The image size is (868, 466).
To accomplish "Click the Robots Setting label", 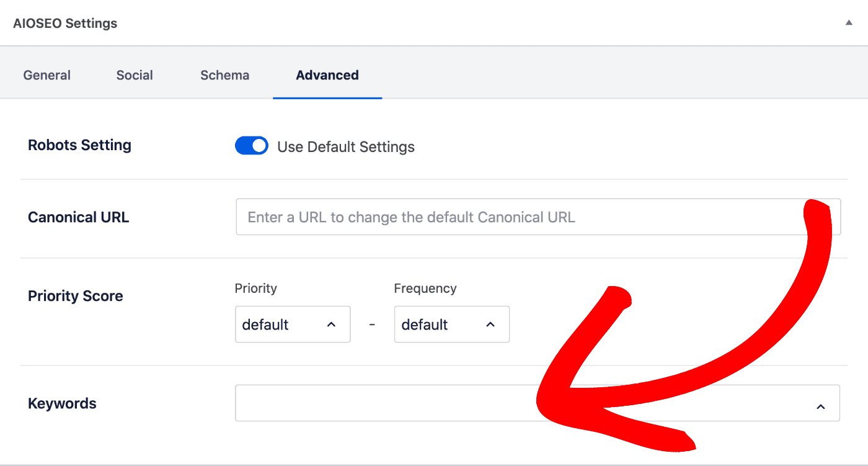I will (79, 145).
